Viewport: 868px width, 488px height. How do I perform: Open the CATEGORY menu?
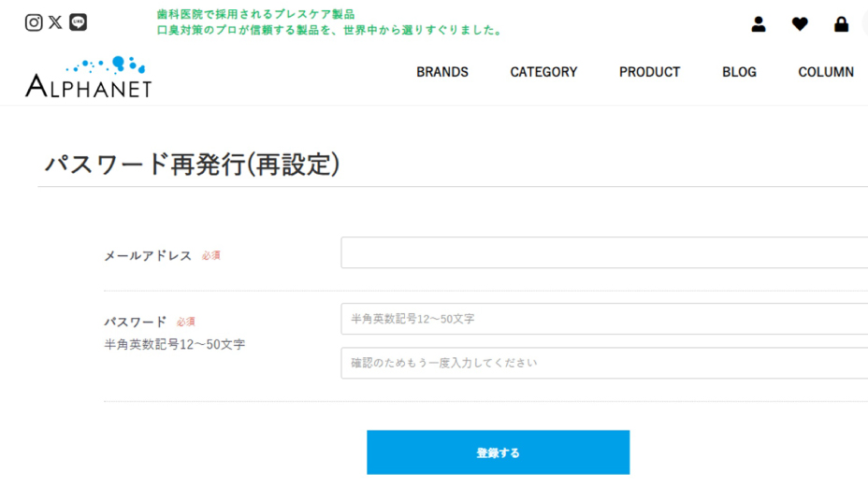click(543, 72)
